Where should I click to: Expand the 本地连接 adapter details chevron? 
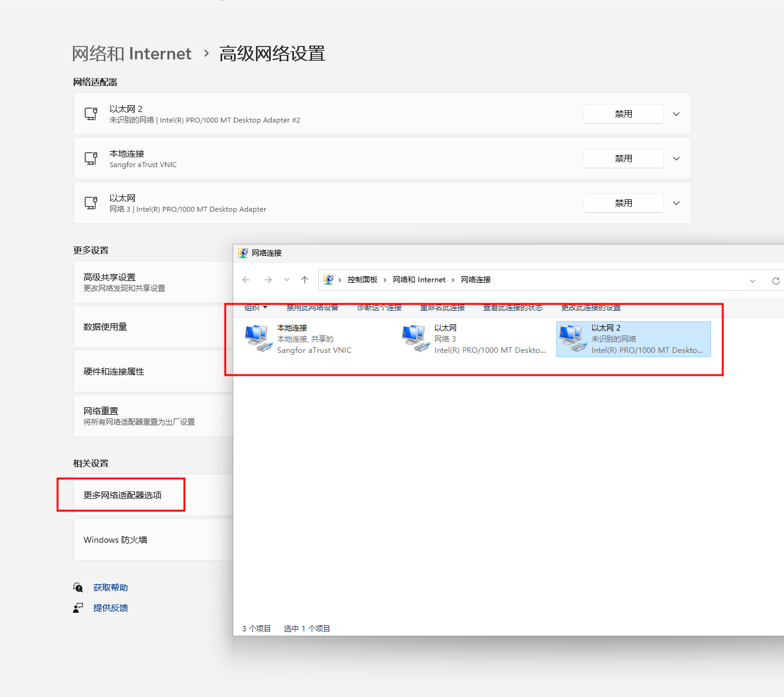(x=676, y=158)
